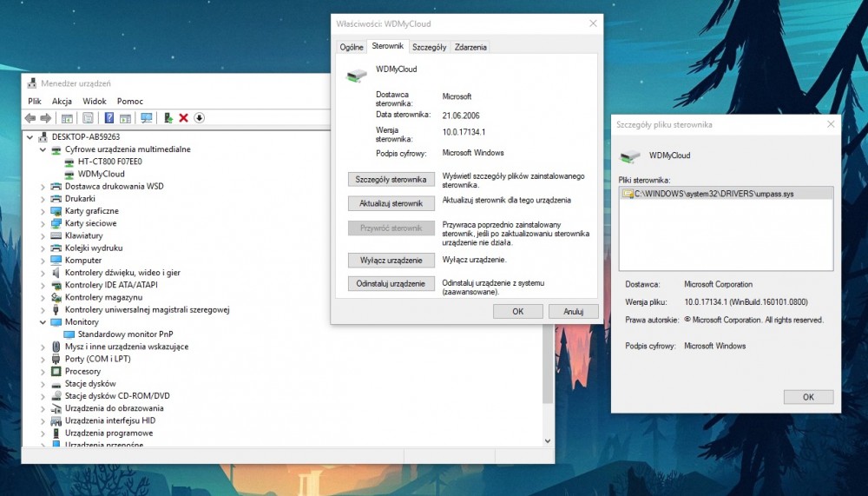Viewport: 868px width, 496px height.
Task: Click the Procesory chip icon
Action: pyautogui.click(x=56, y=371)
